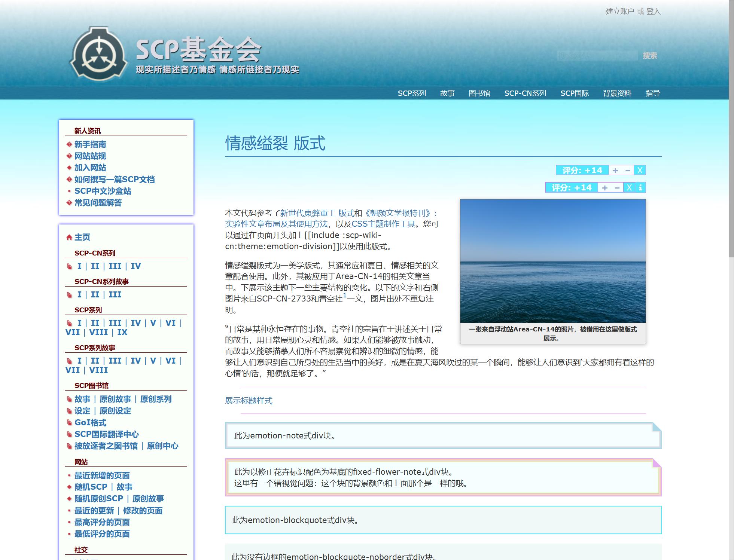Click into the site search field
The width and height of the screenshot is (734, 560).
pyautogui.click(x=597, y=56)
